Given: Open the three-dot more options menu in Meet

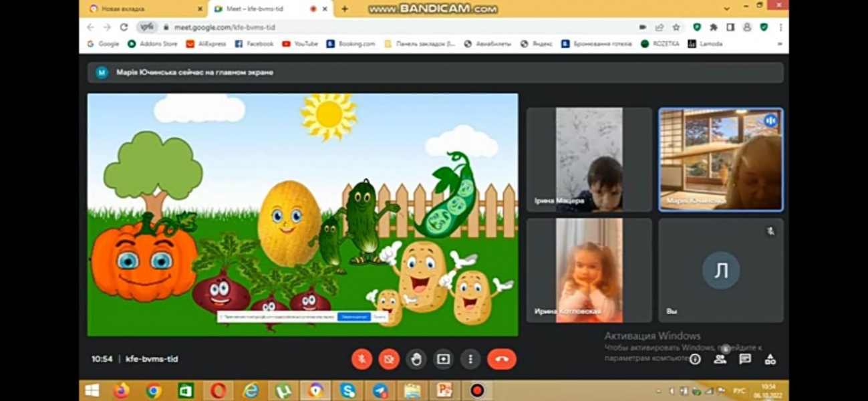Looking at the screenshot, I should (470, 359).
